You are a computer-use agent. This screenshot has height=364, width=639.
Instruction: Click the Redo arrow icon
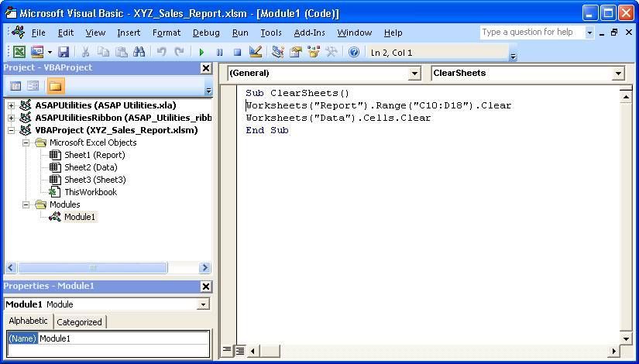[x=179, y=52]
